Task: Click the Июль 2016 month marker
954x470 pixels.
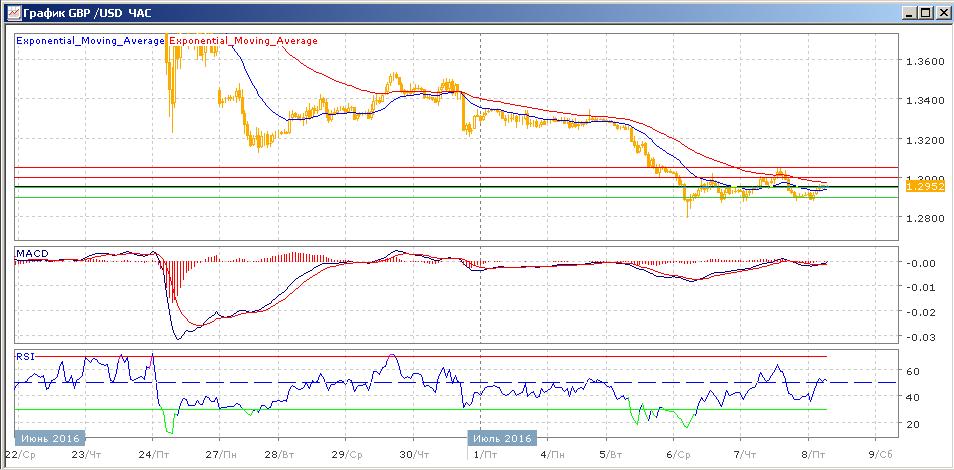Action: pyautogui.click(x=503, y=438)
